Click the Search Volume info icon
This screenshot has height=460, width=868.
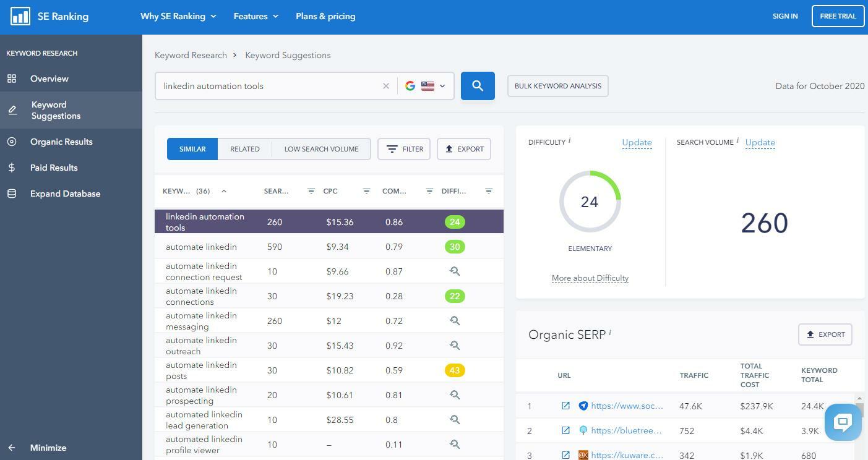click(x=737, y=140)
